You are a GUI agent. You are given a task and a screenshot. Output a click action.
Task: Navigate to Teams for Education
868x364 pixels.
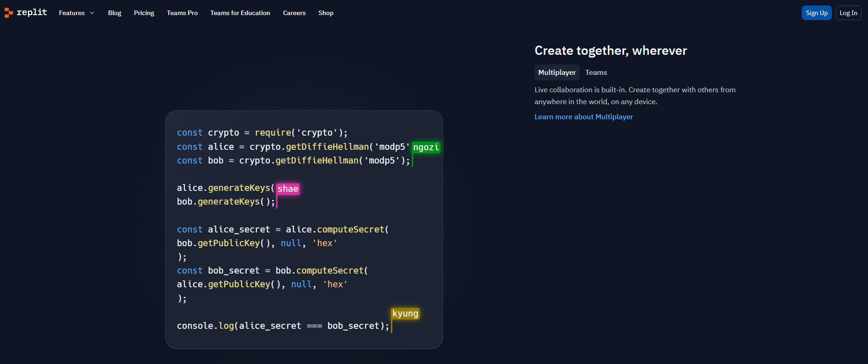(x=240, y=13)
